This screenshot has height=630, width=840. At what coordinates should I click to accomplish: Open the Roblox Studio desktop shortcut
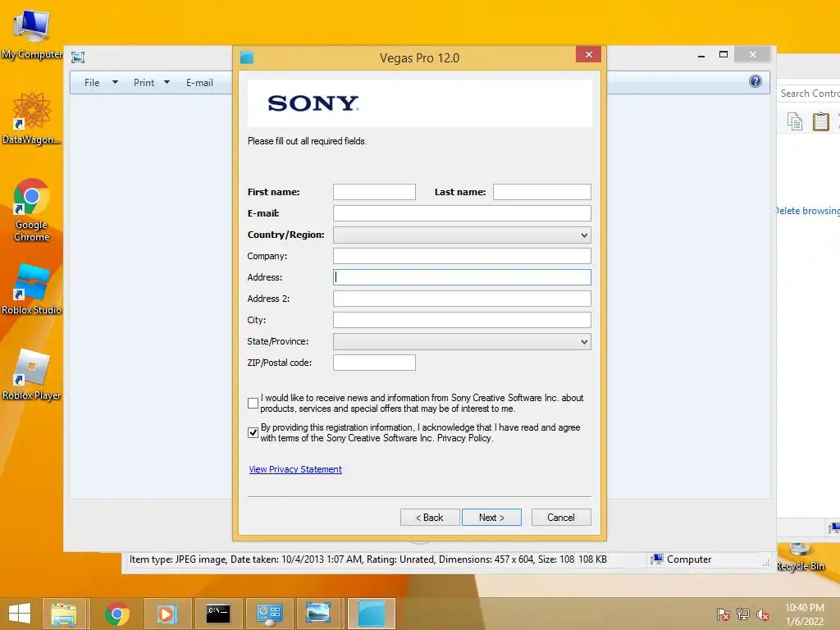31,290
